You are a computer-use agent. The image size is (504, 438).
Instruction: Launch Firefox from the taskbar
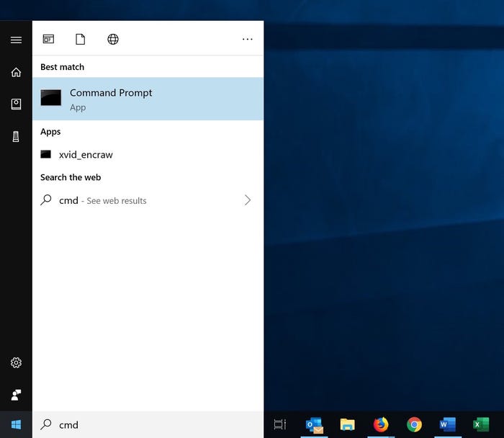[381, 424]
